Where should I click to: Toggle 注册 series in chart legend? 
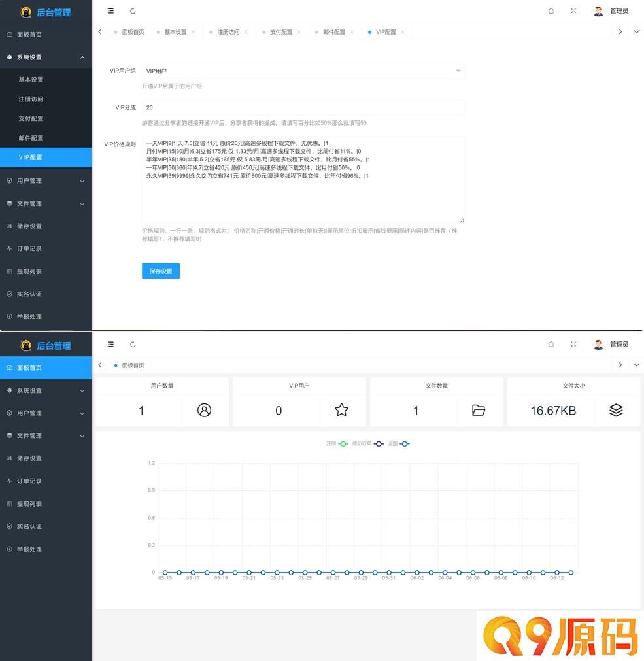(x=337, y=443)
